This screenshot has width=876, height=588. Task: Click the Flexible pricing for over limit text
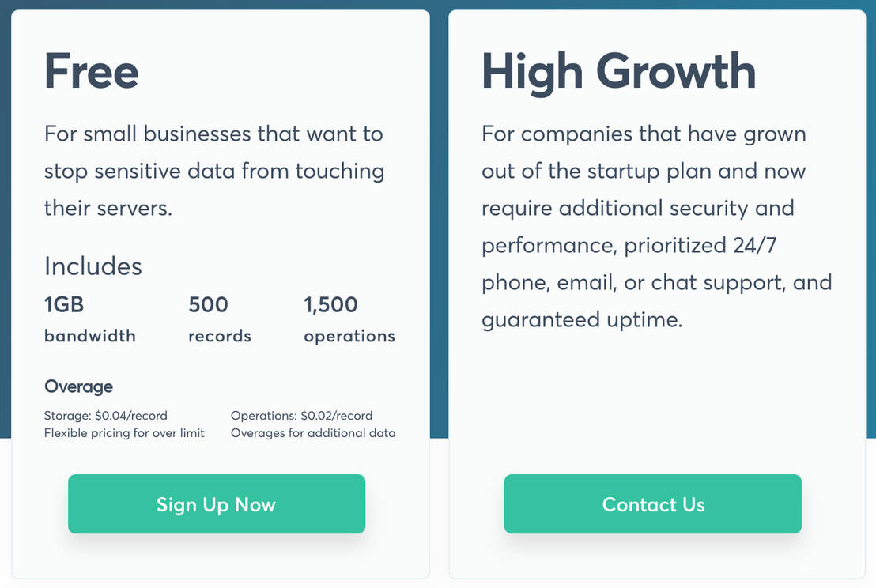(x=124, y=433)
